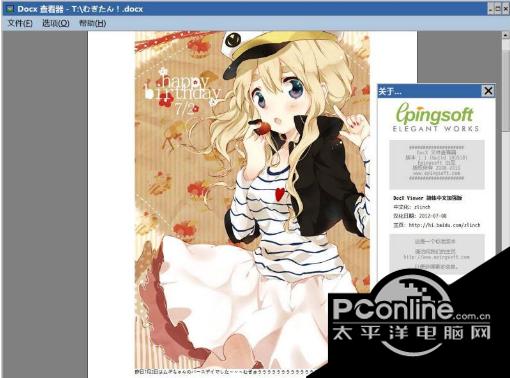510x378 pixels.
Task: Click the epingsoft logo in the About dialog
Action: pos(435,117)
